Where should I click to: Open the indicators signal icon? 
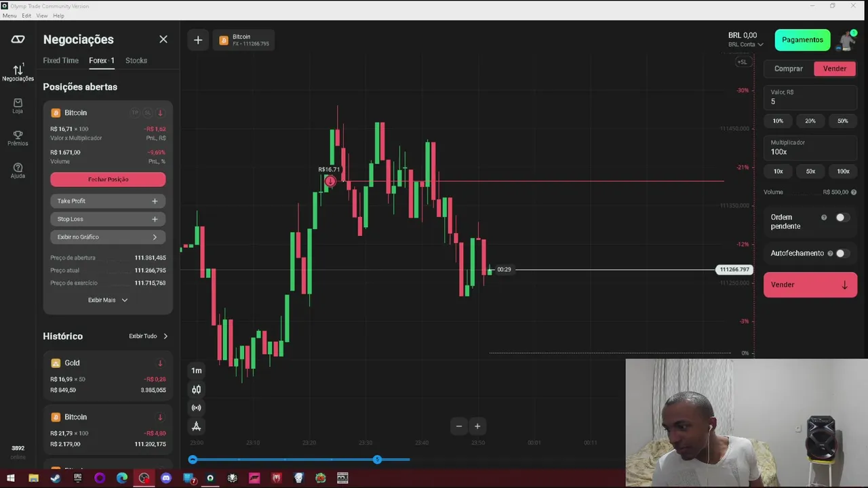coord(196,407)
